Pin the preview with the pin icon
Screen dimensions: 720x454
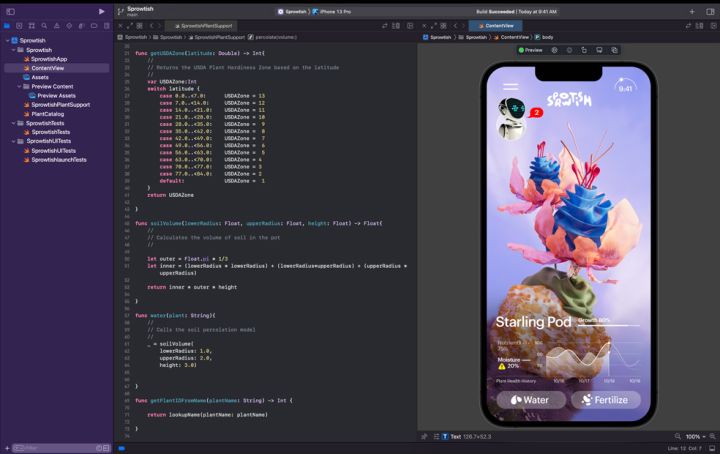click(424, 437)
